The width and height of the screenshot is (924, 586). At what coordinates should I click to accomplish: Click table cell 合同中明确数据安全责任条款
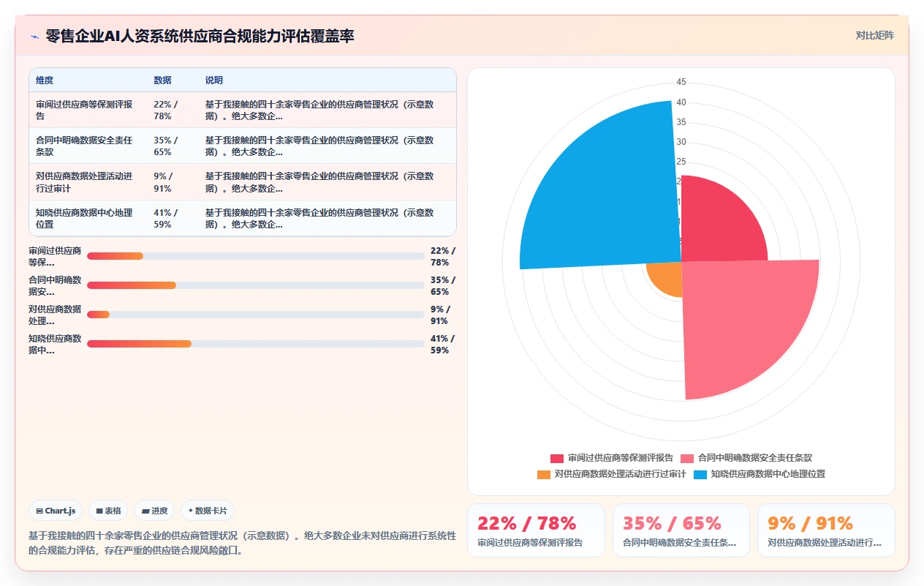[88, 146]
